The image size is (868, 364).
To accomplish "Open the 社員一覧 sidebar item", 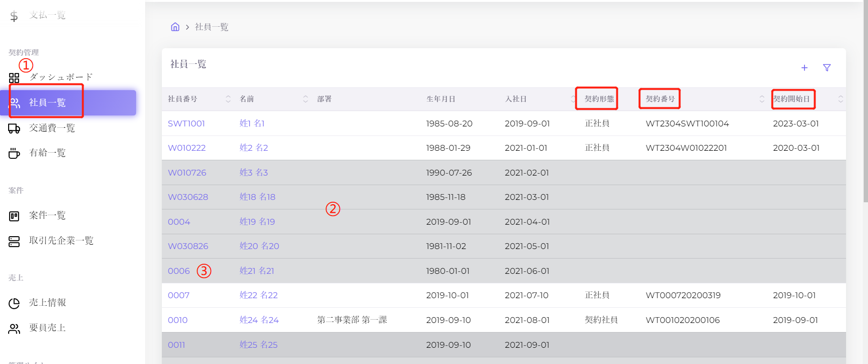I will pyautogui.click(x=47, y=103).
